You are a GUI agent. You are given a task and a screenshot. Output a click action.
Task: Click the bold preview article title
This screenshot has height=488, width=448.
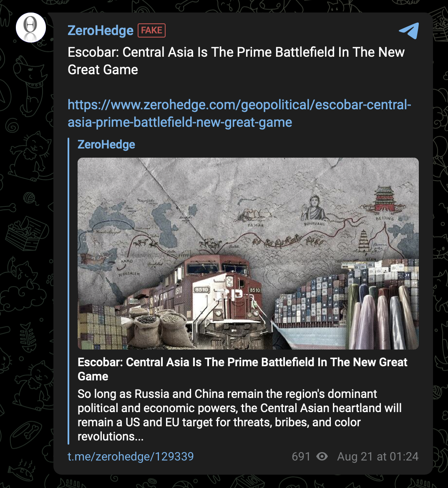(242, 369)
